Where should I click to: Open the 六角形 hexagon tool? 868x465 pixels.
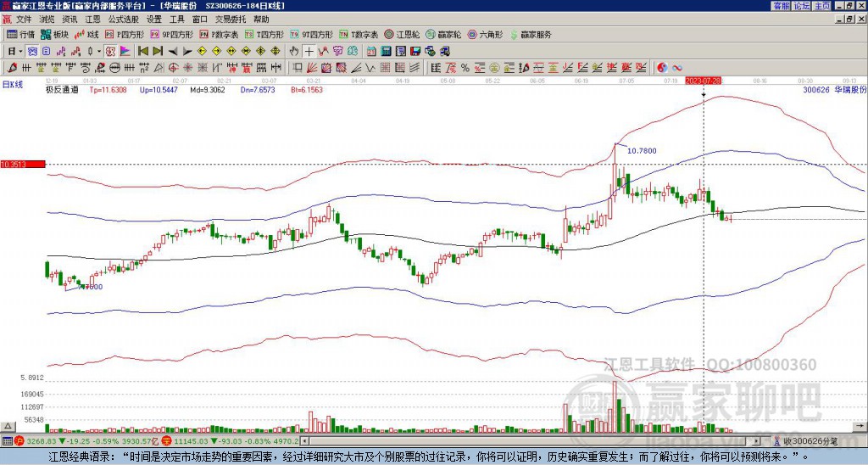(486, 34)
